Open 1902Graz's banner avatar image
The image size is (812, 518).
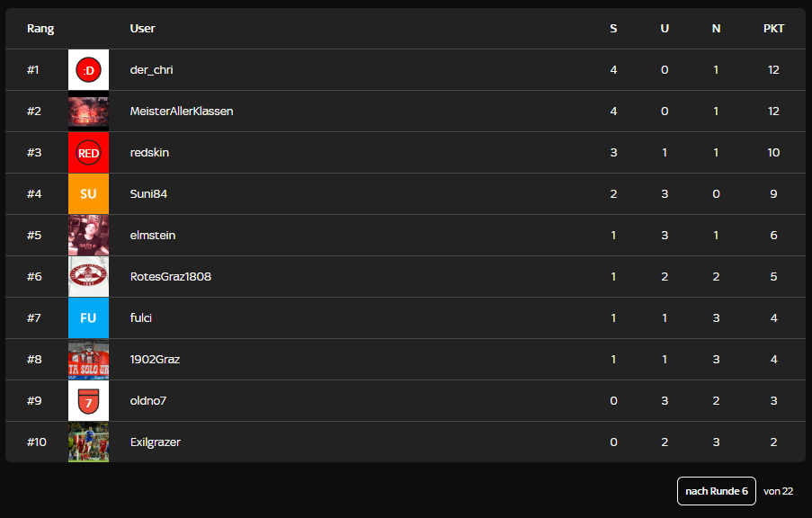[x=88, y=360]
